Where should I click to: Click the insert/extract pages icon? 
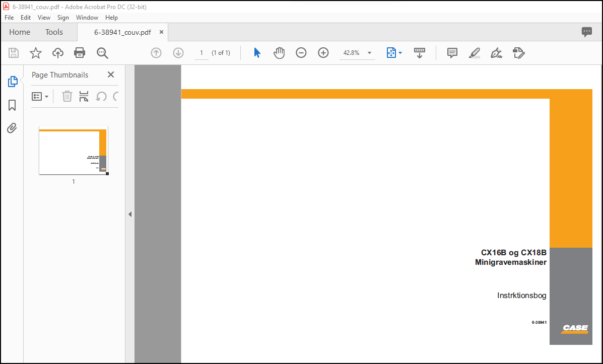tap(84, 96)
